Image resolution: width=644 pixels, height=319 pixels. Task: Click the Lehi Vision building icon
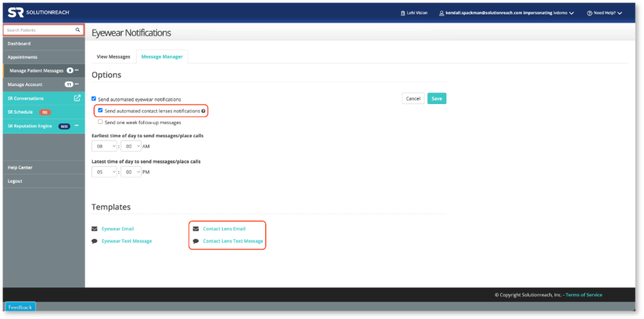click(x=402, y=13)
